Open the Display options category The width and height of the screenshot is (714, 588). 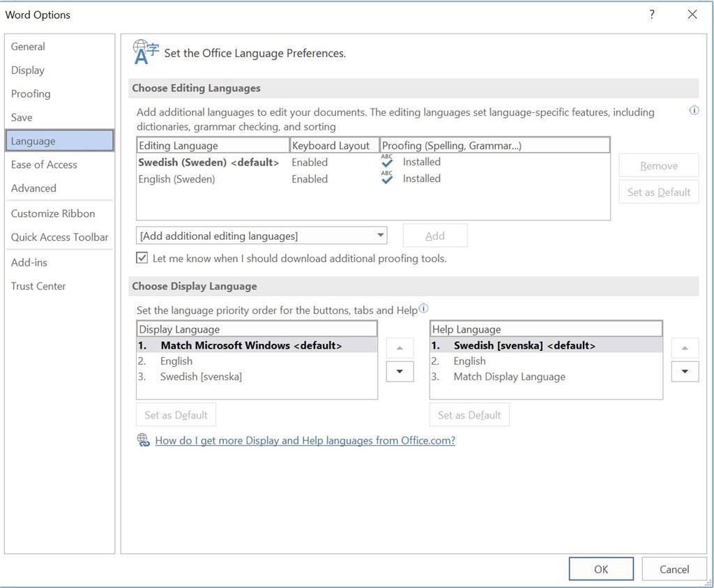tap(60, 70)
